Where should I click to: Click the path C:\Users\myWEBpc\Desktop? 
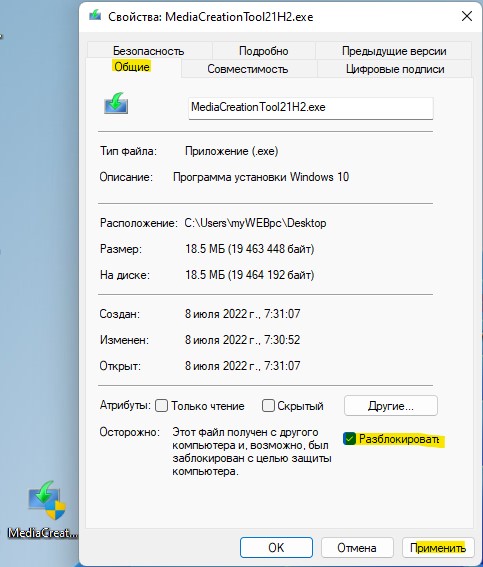pos(255,223)
